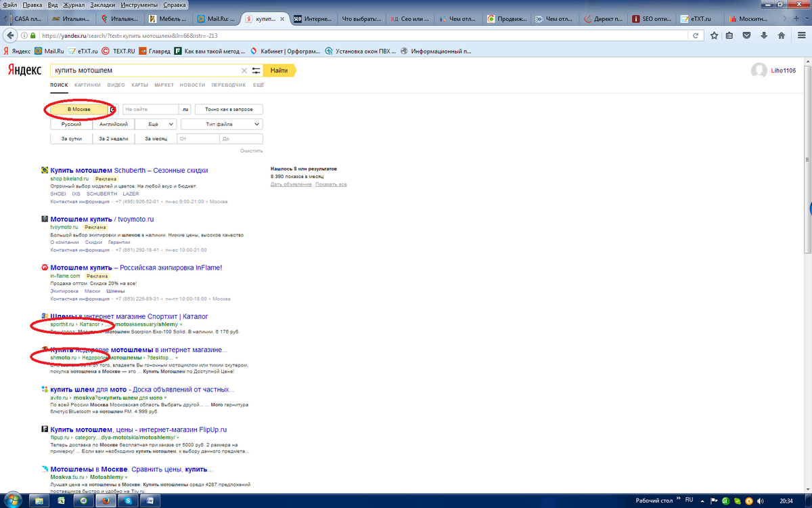Open the Главред bookmark
Viewport: 812px width, 508px height.
[x=154, y=51]
